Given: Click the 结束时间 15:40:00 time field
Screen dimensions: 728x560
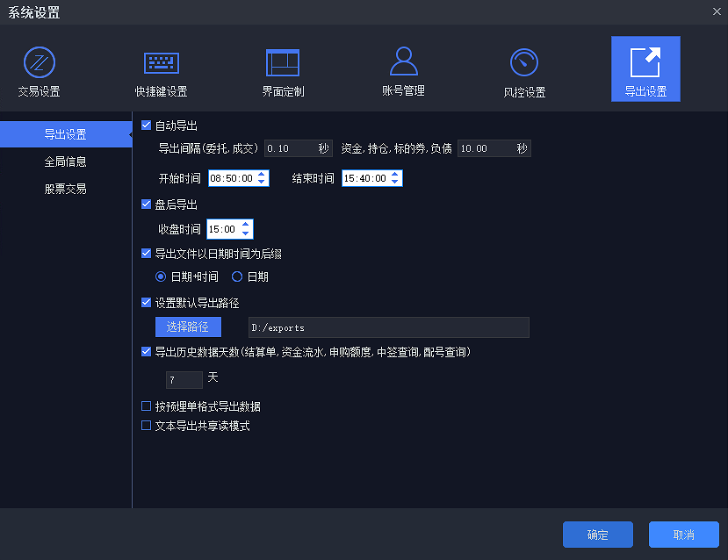Looking at the screenshot, I should (x=371, y=178).
